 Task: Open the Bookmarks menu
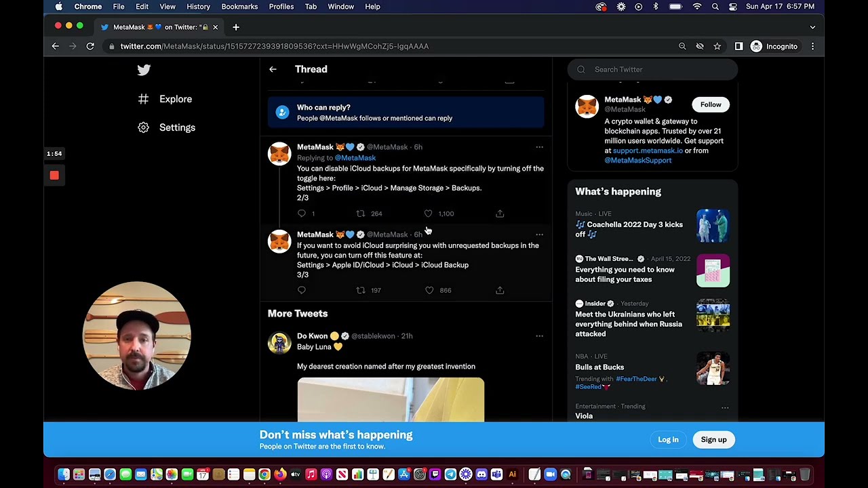(239, 7)
